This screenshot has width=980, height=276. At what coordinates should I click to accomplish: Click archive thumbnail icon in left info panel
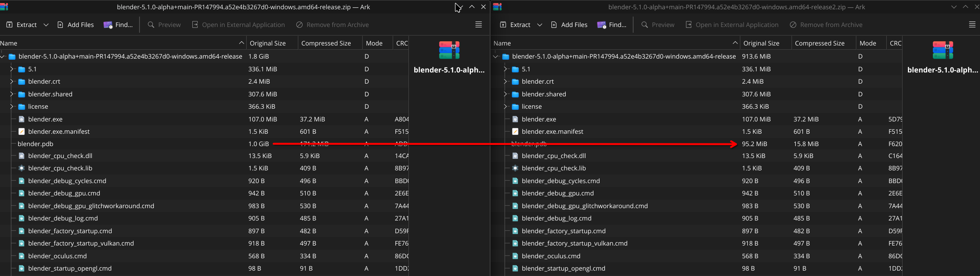(449, 50)
